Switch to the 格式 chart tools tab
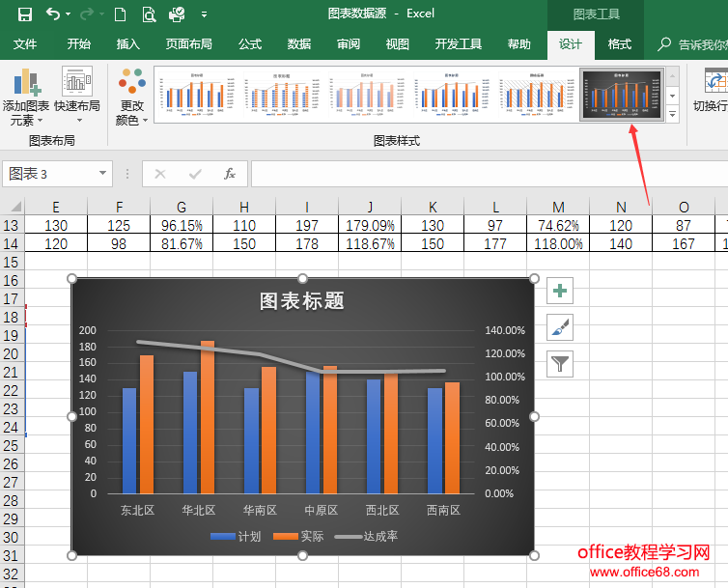This screenshot has width=728, height=588. pyautogui.click(x=620, y=44)
